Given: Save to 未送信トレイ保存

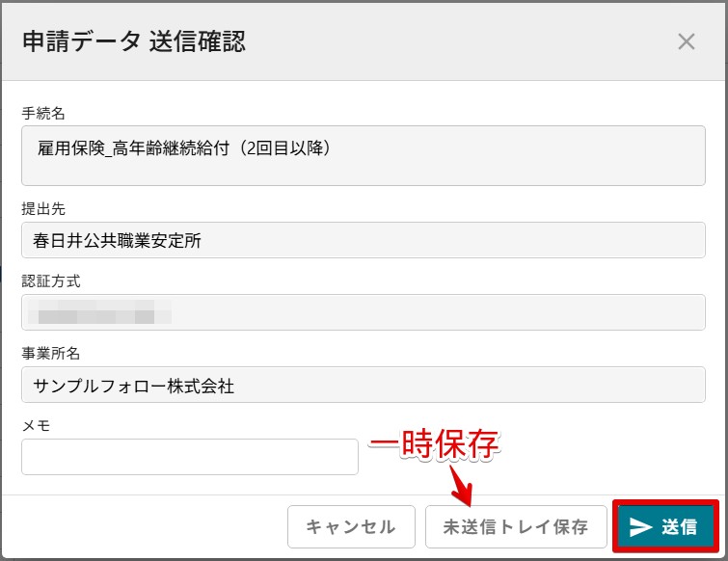Looking at the screenshot, I should [516, 526].
